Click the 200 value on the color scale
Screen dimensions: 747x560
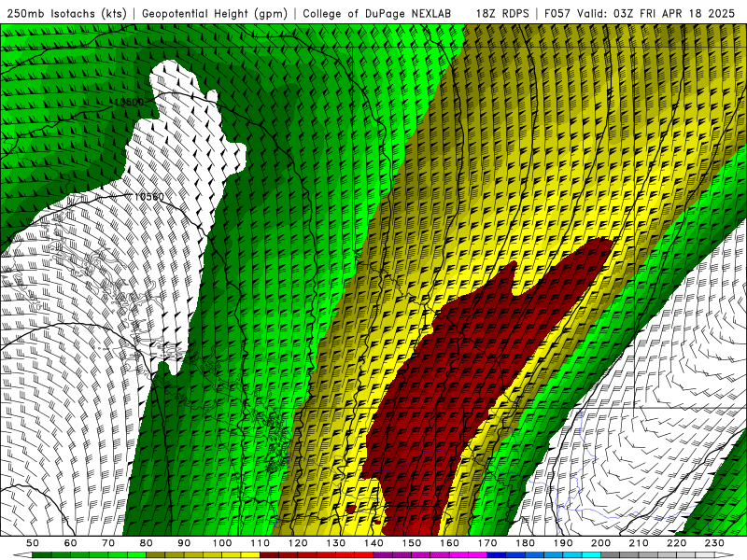click(x=601, y=543)
